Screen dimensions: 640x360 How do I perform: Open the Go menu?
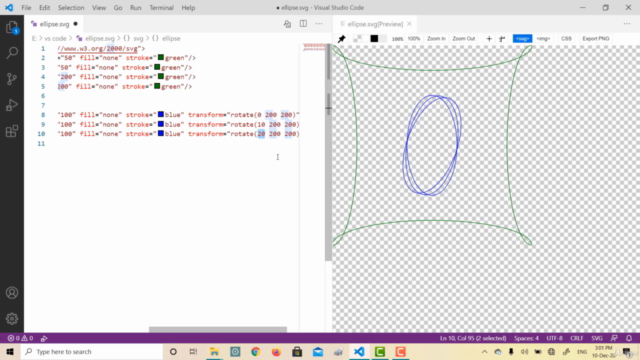coord(118,7)
